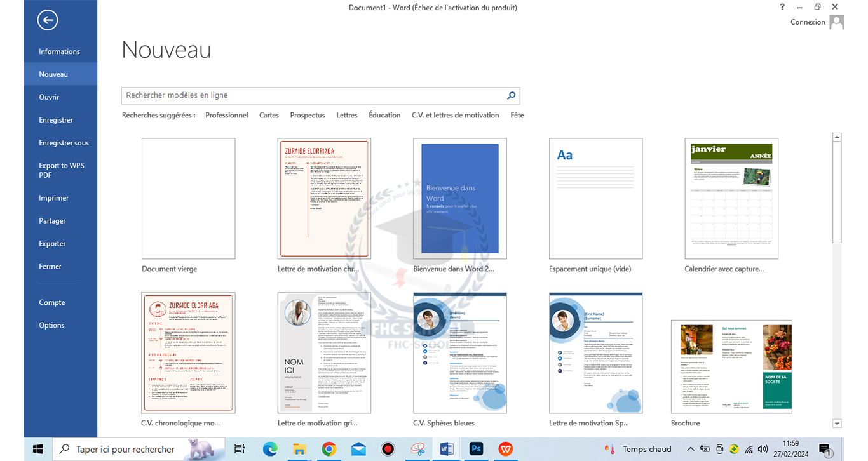Click the Taper ici pour rechercher box
This screenshot has width=868, height=461.
139,449
